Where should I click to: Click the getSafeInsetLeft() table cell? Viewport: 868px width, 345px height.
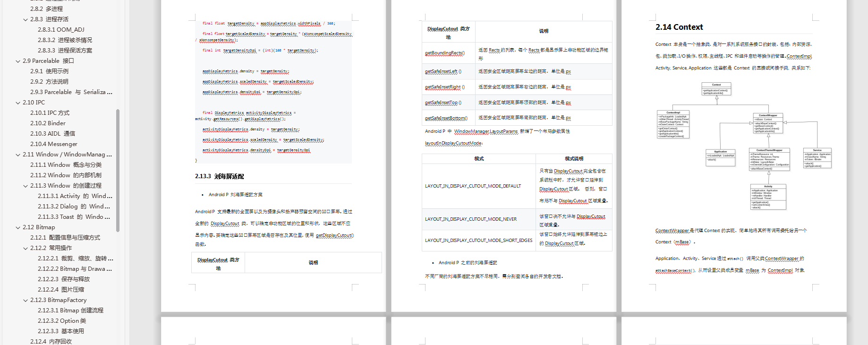(449, 71)
